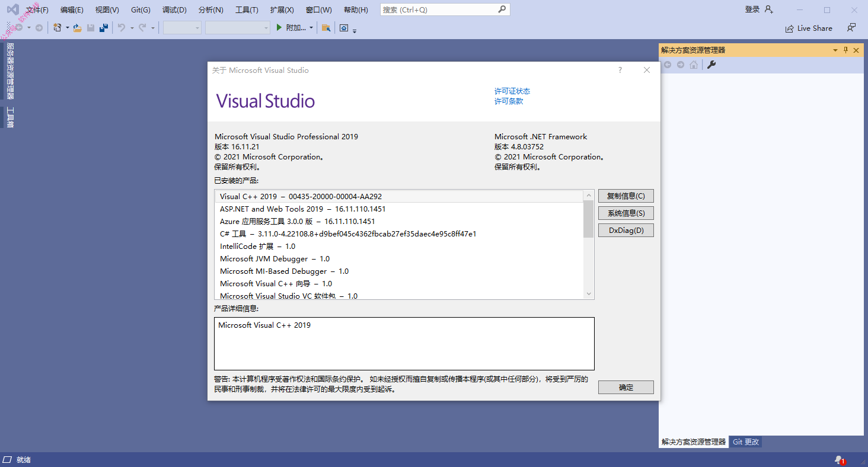Image resolution: width=868 pixels, height=467 pixels.
Task: Click the installed products scroll down arrow
Action: coord(588,294)
